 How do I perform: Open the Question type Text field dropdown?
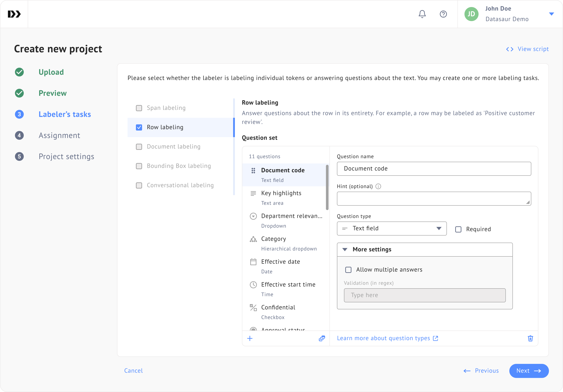(392, 228)
